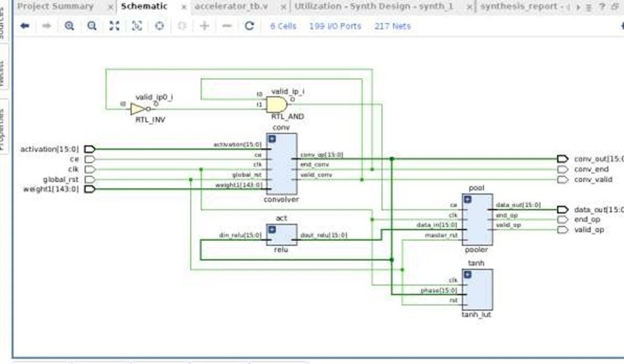The height and width of the screenshot is (364, 624).
Task: Click the back arrow in schematic toolbar
Action: [25, 26]
